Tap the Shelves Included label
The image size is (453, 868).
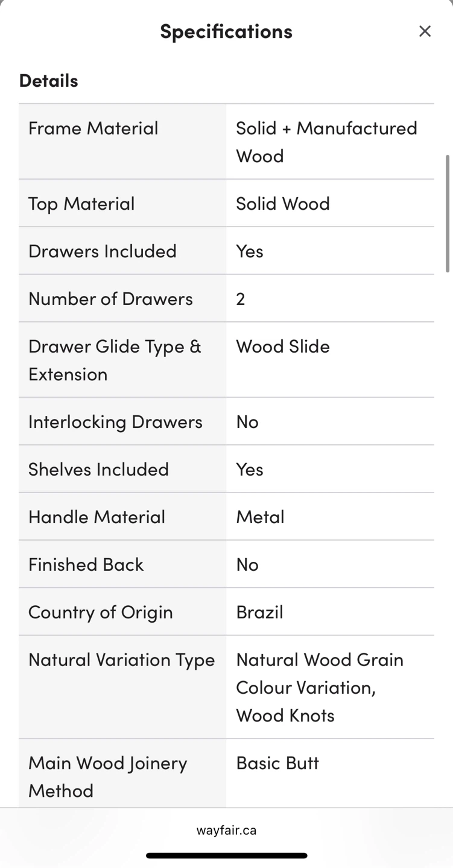[98, 469]
